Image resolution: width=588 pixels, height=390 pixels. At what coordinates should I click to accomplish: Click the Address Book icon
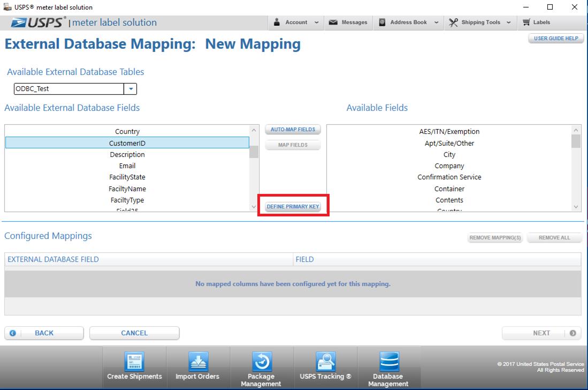pos(382,22)
